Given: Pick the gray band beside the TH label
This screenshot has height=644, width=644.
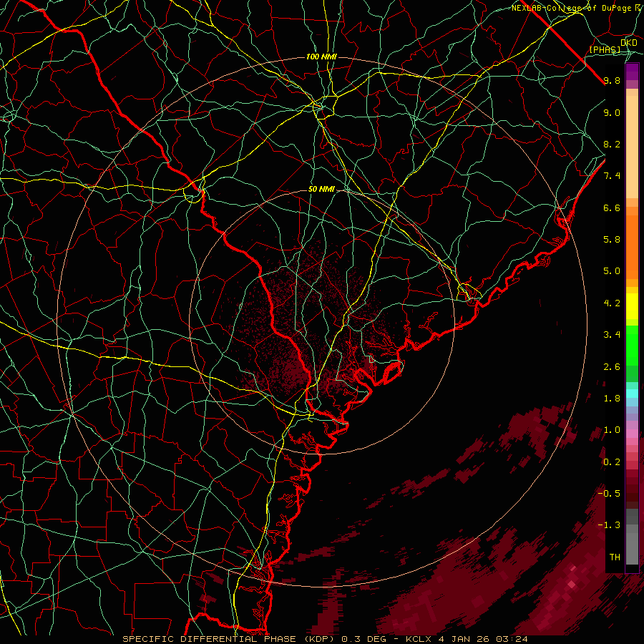Looking at the screenshot, I should coord(632,548).
